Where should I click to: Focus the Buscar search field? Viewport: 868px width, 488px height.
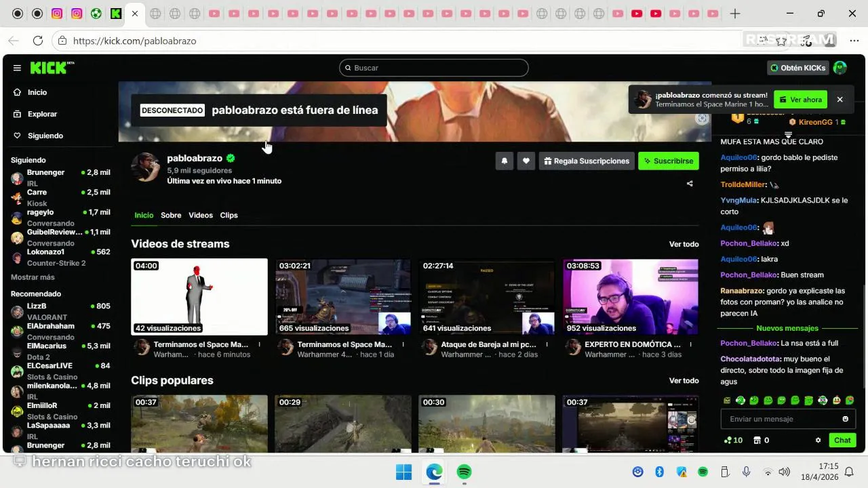pyautogui.click(x=434, y=68)
